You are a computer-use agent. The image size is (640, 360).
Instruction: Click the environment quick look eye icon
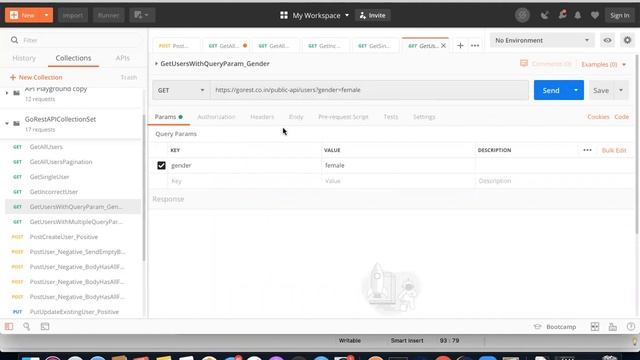[x=607, y=40]
